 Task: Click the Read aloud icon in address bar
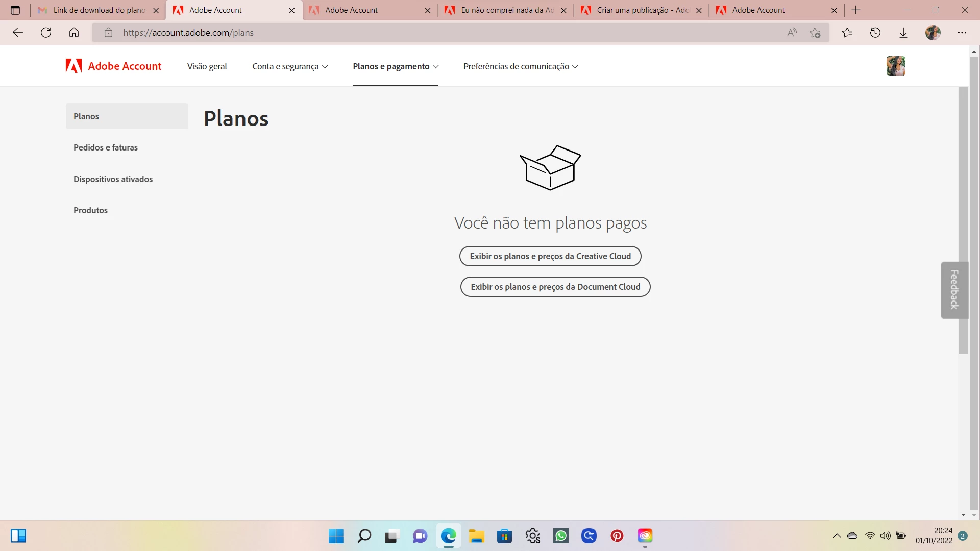(x=792, y=33)
